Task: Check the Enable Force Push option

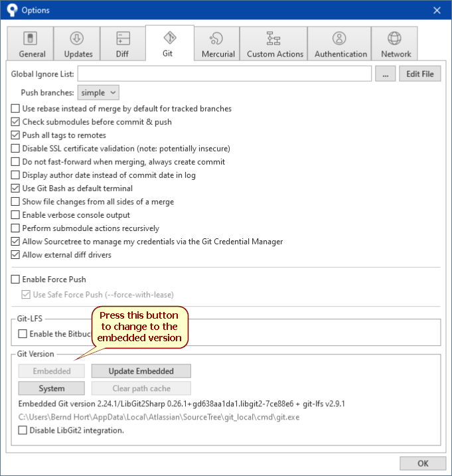Action: (x=15, y=279)
